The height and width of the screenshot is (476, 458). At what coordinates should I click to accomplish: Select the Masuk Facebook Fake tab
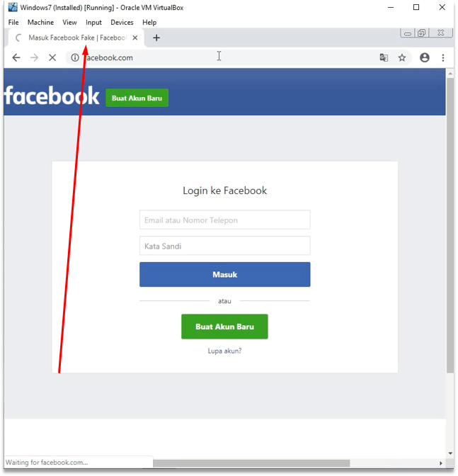(x=77, y=38)
